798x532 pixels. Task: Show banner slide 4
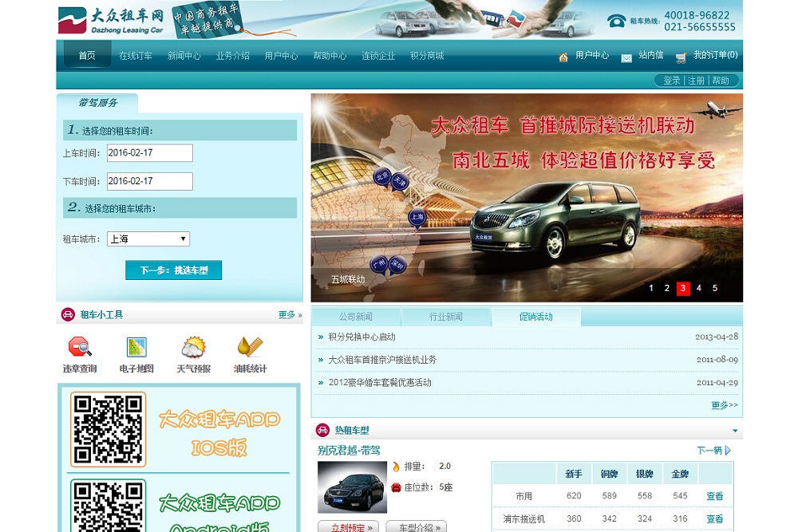[699, 288]
